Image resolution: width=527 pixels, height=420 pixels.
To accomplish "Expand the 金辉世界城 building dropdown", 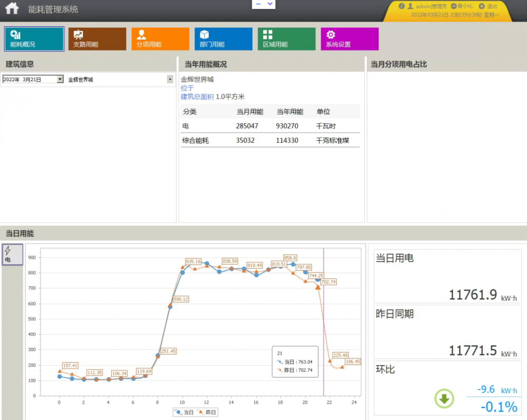I will click(x=170, y=80).
